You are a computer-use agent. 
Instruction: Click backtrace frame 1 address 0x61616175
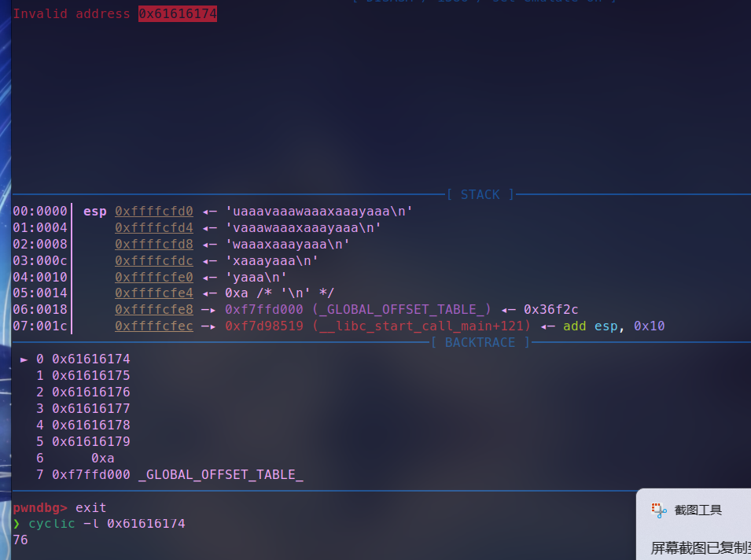(x=91, y=376)
